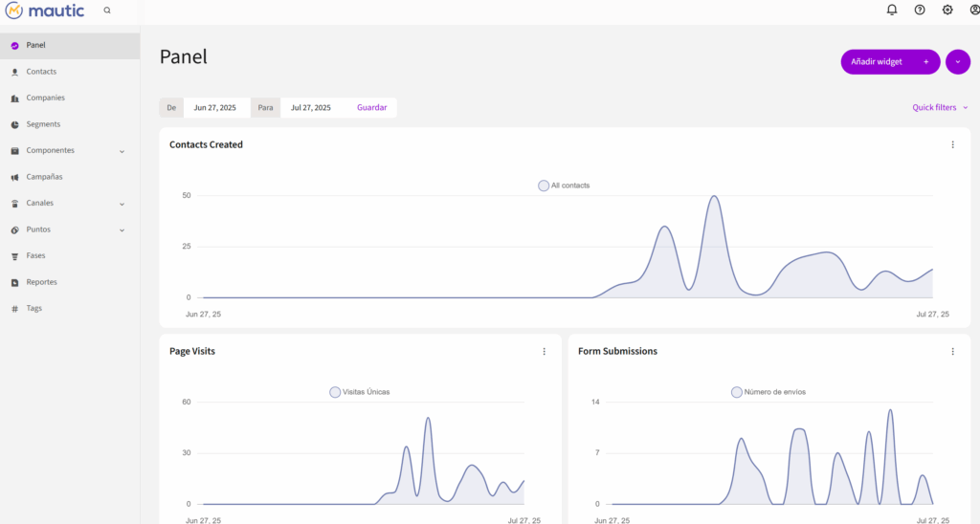Click the Canales sidebar icon
Viewport: 980px width, 524px height.
point(15,204)
